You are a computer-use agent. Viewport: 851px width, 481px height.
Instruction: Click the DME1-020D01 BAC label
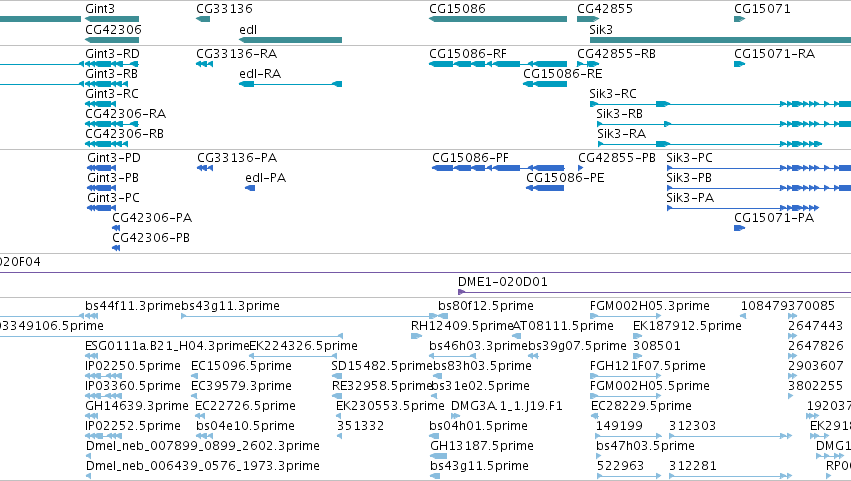pyautogui.click(x=503, y=282)
